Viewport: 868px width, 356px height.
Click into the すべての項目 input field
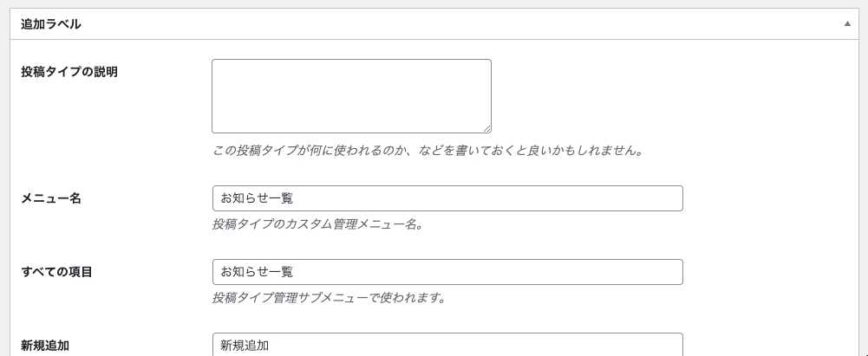pyautogui.click(x=447, y=272)
